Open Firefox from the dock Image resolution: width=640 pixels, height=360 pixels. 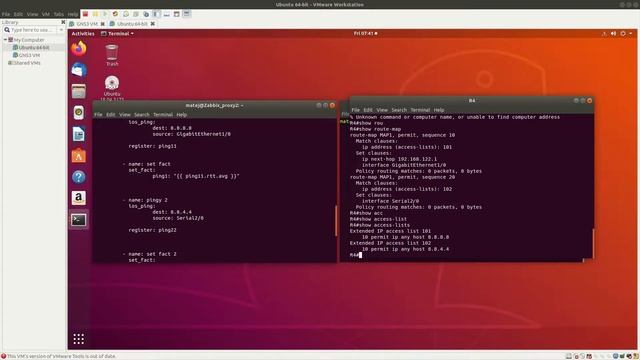(79, 49)
